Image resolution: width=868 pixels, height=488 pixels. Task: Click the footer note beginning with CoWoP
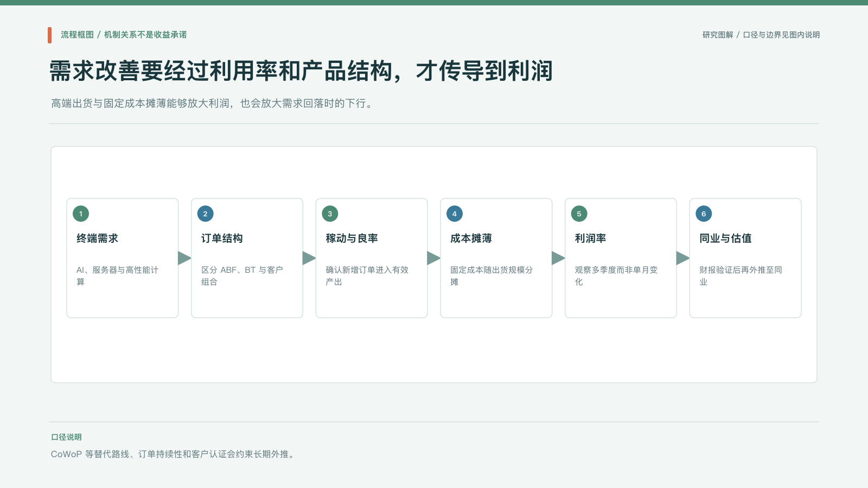click(174, 454)
